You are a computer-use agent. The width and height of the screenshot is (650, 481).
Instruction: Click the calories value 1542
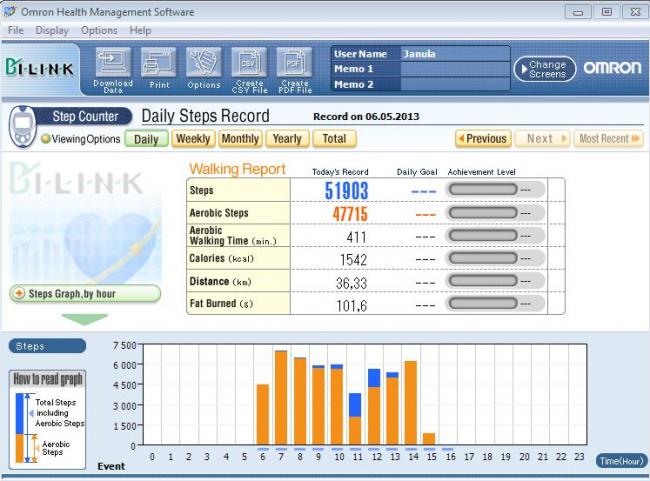coord(353,260)
